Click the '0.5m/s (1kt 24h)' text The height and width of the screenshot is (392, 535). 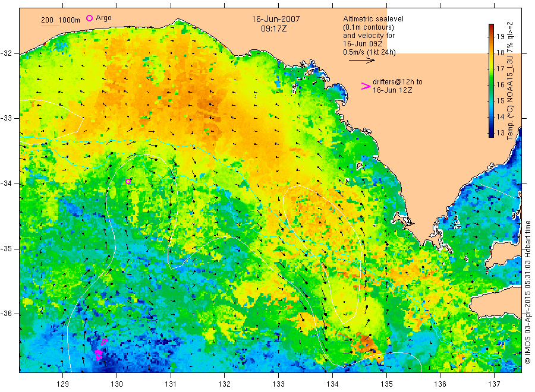coord(369,52)
